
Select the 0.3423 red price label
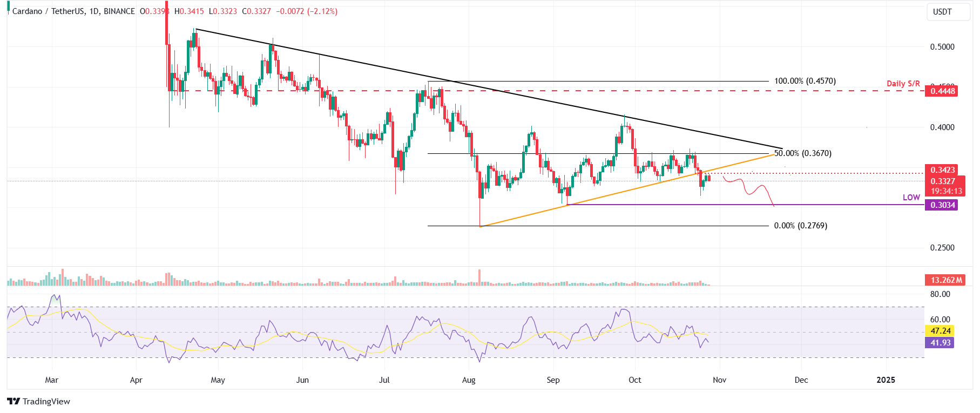[942, 170]
